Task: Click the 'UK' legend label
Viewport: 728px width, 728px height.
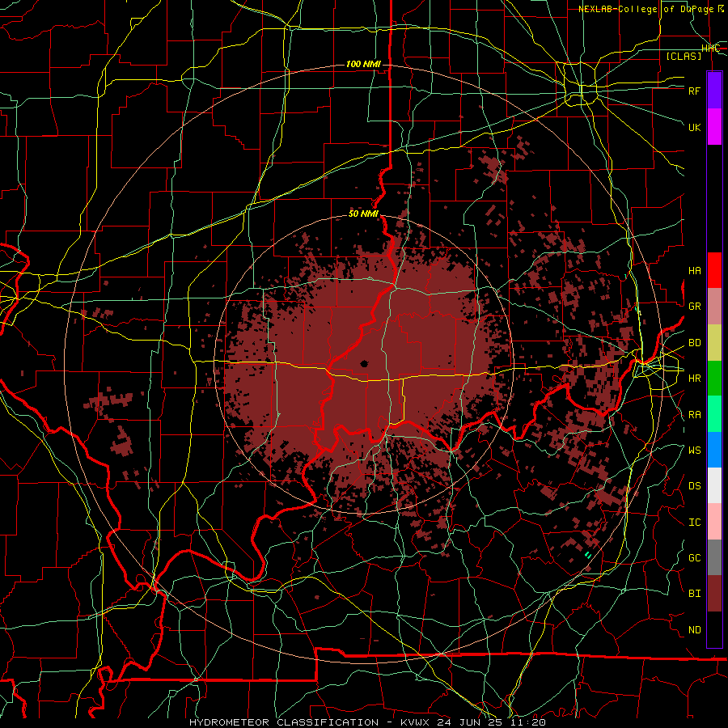Action: pyautogui.click(x=695, y=127)
